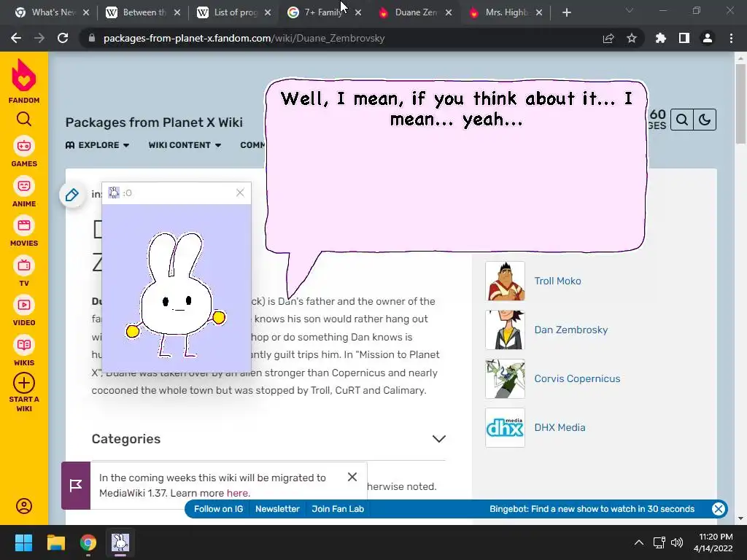Open a new browser tab
The image size is (747, 560).
566,12
